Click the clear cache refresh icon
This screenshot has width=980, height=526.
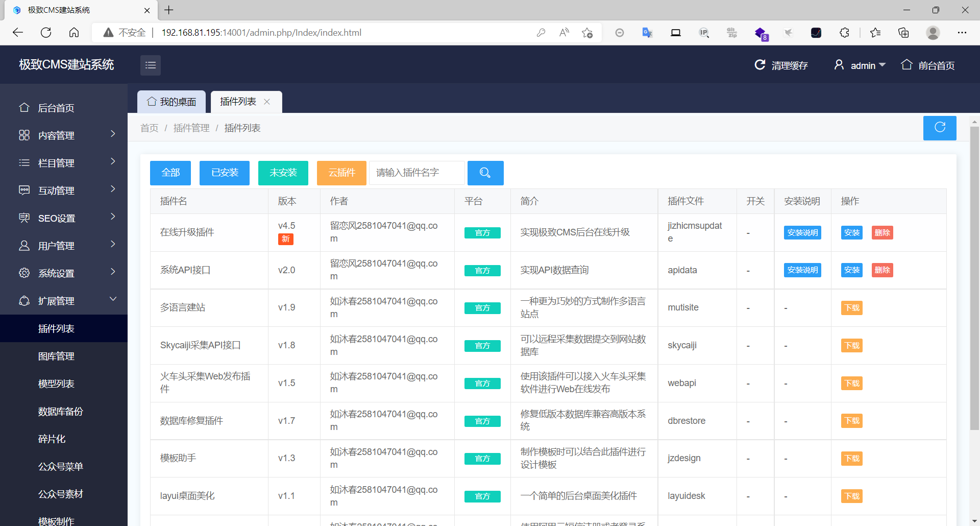pos(760,65)
